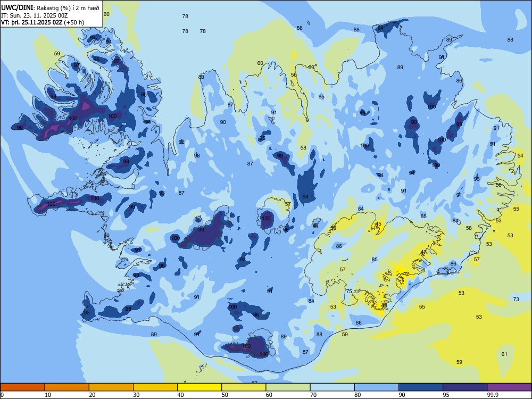
Task: Click the '30' legend scale label
Action: 136,395
